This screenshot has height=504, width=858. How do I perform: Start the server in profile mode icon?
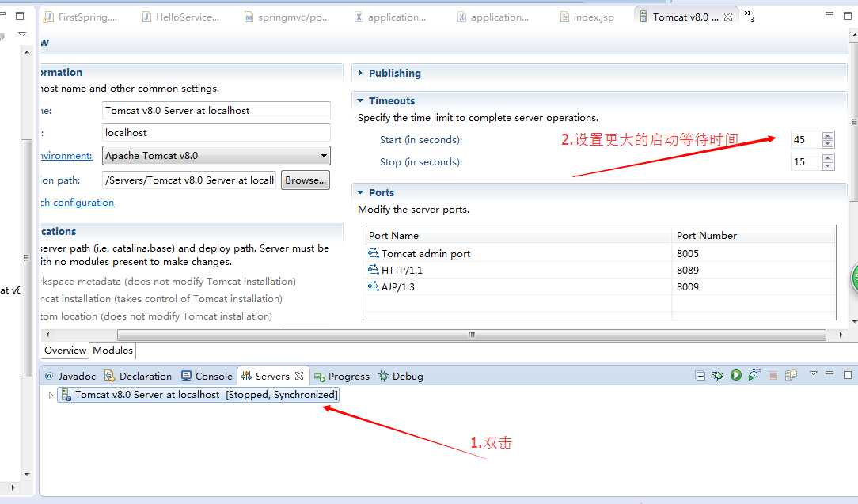click(754, 375)
